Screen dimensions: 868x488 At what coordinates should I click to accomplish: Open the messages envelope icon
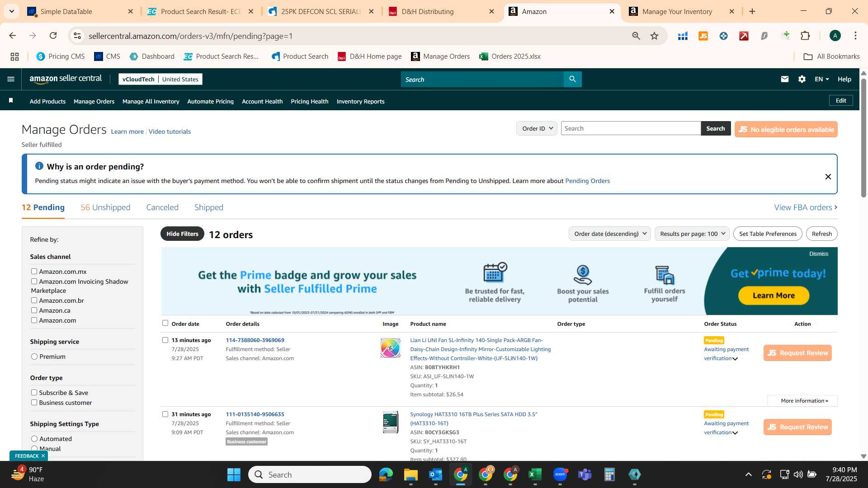pyautogui.click(x=784, y=79)
